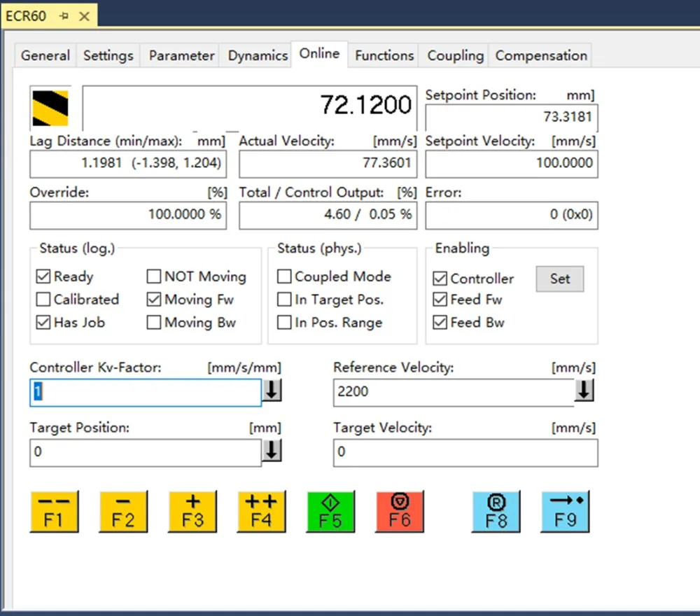Start motion with green F5 button
Viewport: 700px width, 616px height.
tap(331, 512)
